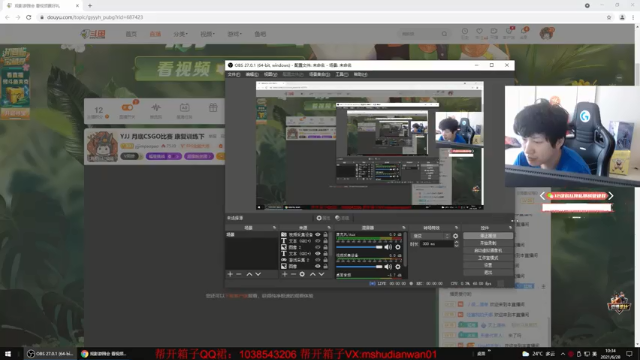640x360 pixels.
Task: Remove the selected scene with the minus icon
Action: click(x=239, y=274)
